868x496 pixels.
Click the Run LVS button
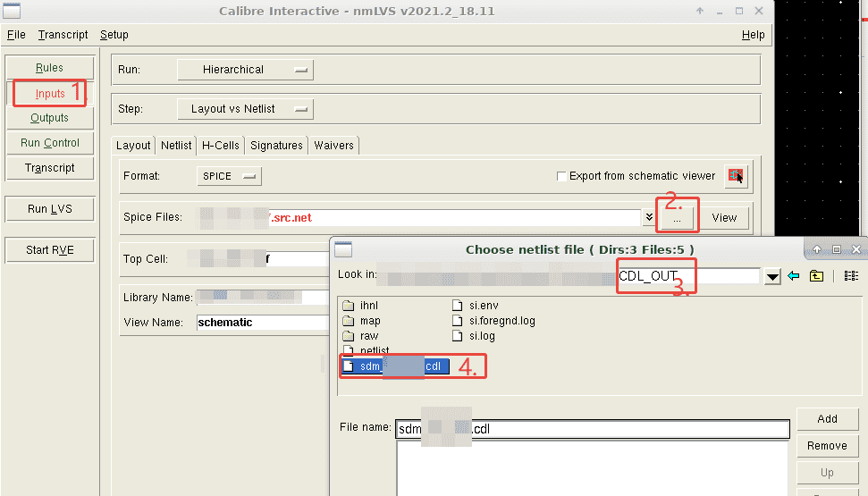point(50,209)
